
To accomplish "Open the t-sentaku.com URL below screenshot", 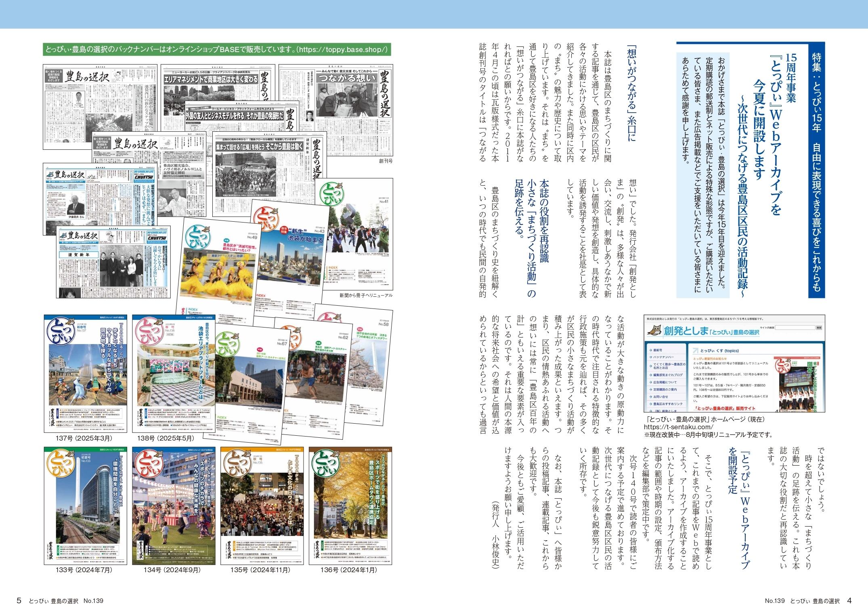I will tap(679, 427).
